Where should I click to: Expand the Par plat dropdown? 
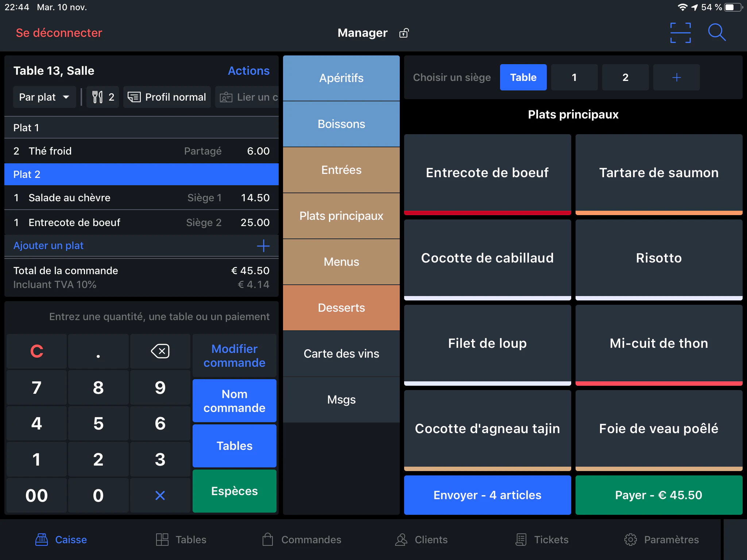pyautogui.click(x=44, y=97)
